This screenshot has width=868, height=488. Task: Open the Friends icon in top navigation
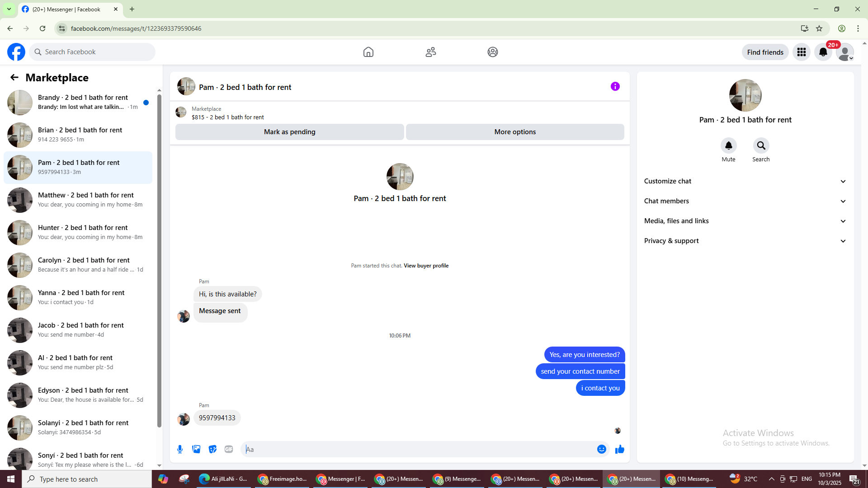[x=431, y=52]
